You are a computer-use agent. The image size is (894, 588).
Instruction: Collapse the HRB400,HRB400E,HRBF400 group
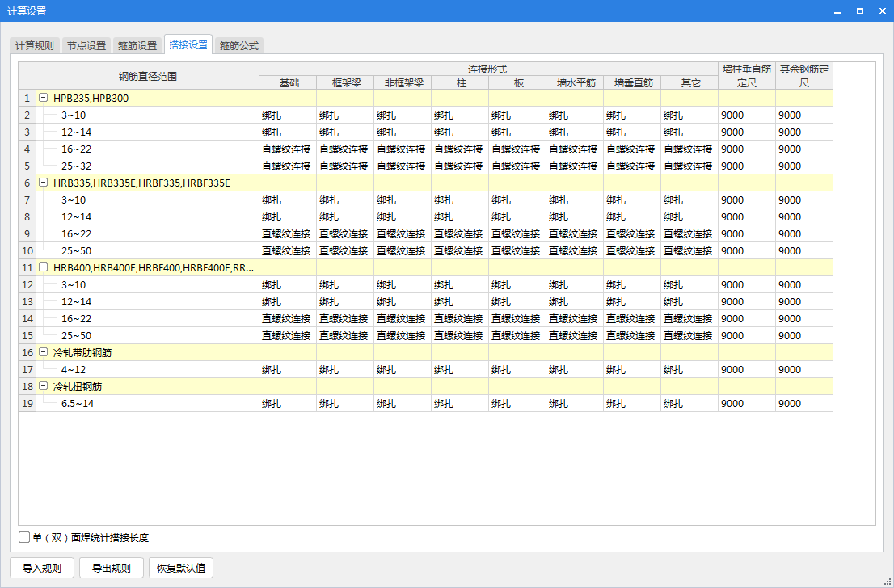point(43,268)
